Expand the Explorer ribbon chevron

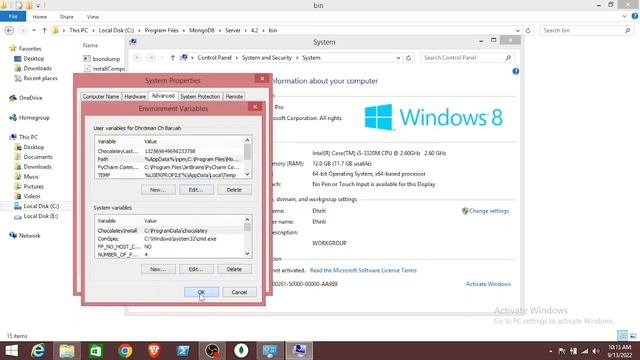624,16
